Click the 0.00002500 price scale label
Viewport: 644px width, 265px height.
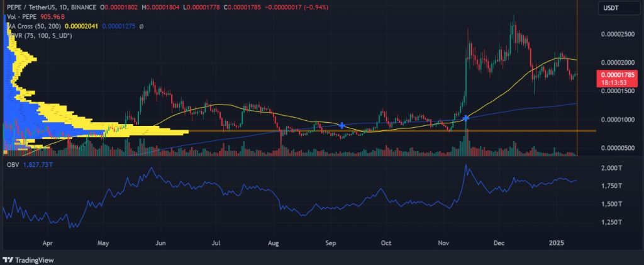click(x=617, y=35)
